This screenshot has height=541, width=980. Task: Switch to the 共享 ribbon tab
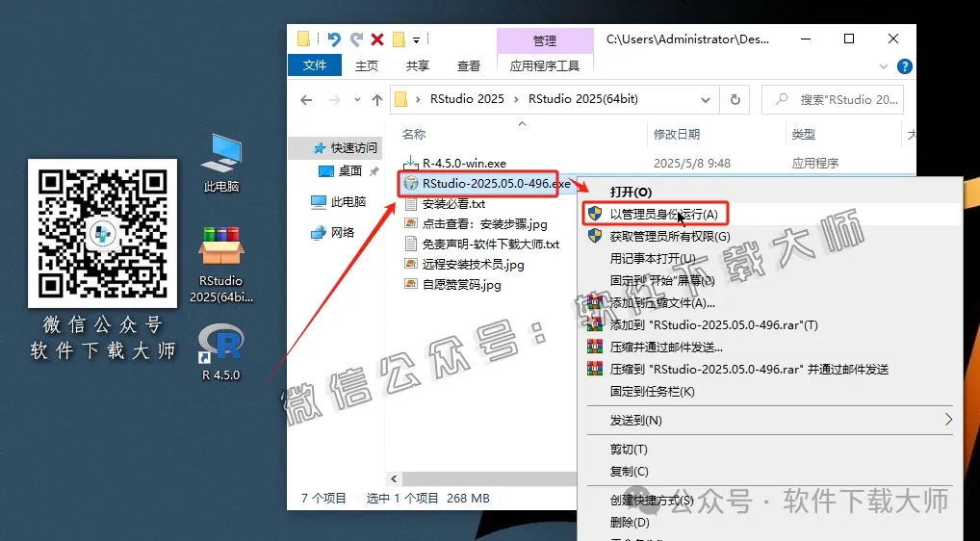(x=418, y=65)
